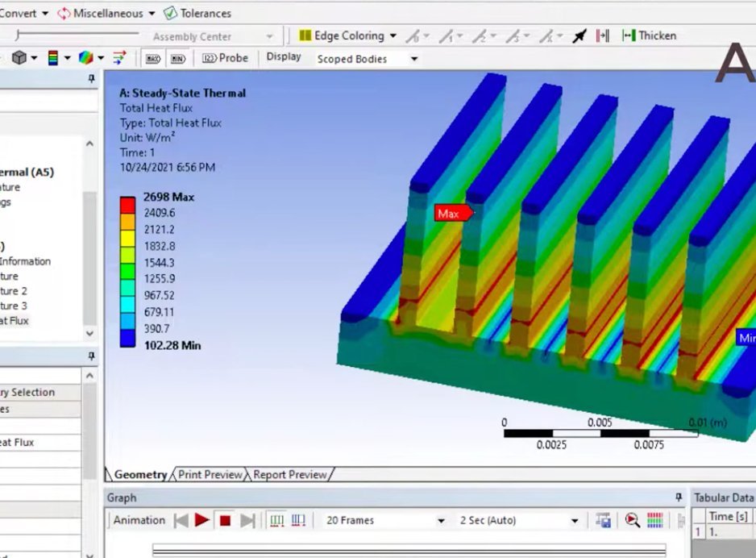Screen dimensions: 756x558
Task: Switch to the Report Preview tab
Action: tap(290, 474)
